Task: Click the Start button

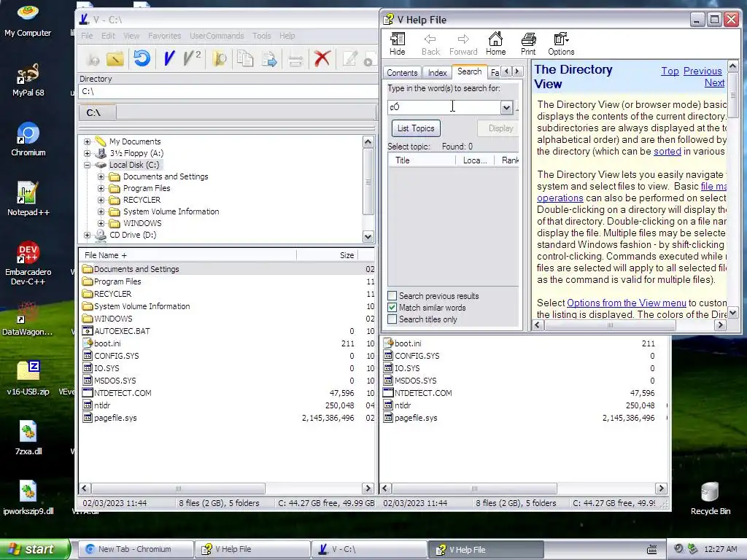Action: tap(35, 549)
